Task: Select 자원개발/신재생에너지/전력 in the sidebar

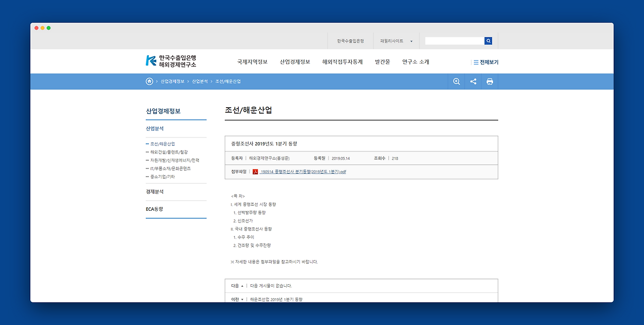Action: click(175, 160)
